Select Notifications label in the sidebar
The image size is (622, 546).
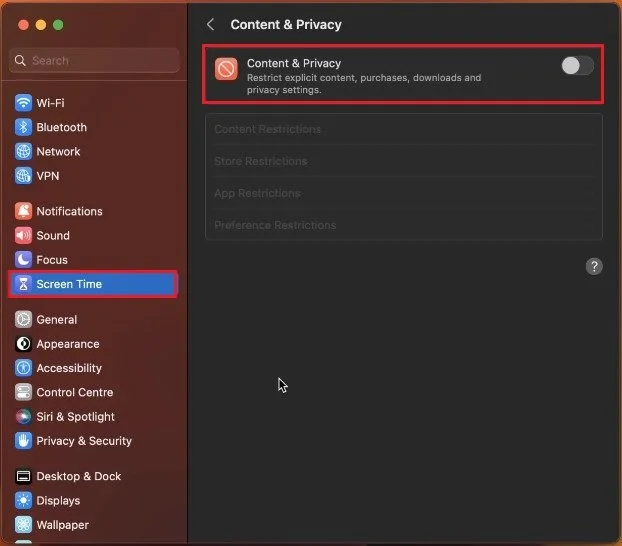pyautogui.click(x=69, y=211)
